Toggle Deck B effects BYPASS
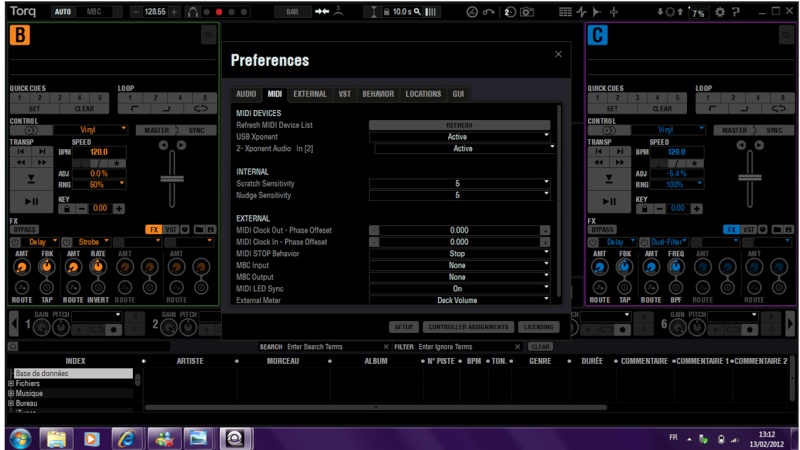Viewport: 800px width, 450px height. point(24,230)
